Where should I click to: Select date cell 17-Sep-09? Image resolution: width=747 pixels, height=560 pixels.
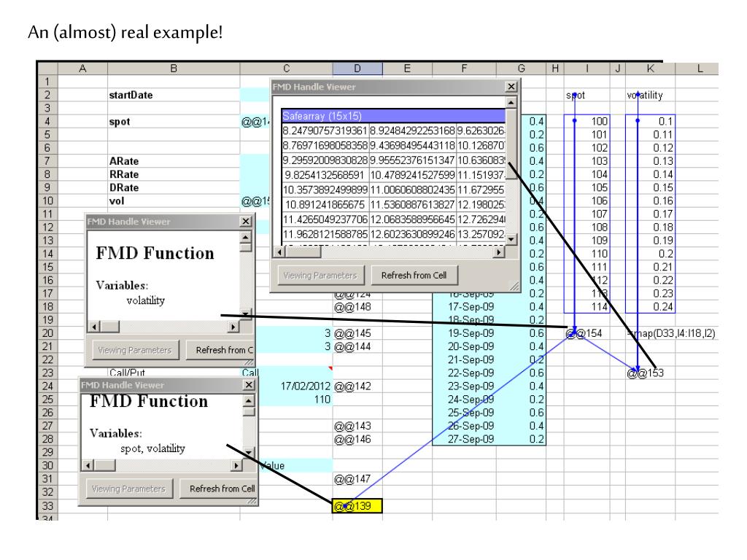(464, 307)
